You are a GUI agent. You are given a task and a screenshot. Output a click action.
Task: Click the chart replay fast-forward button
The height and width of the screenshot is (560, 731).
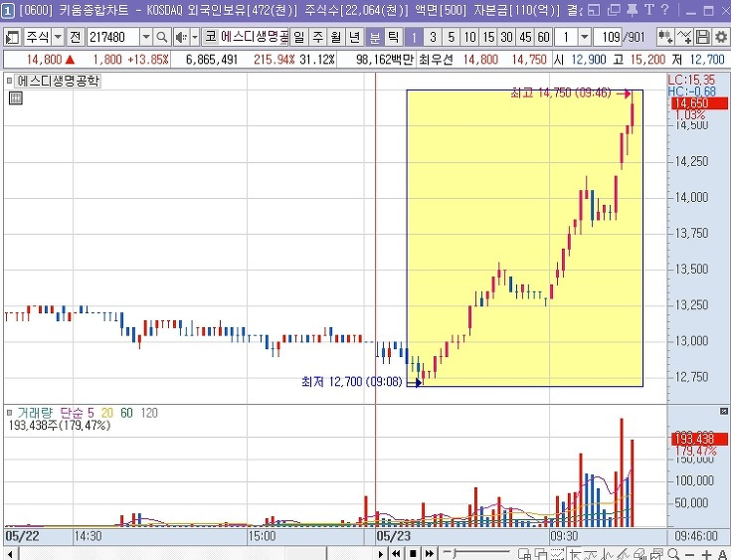point(430,554)
